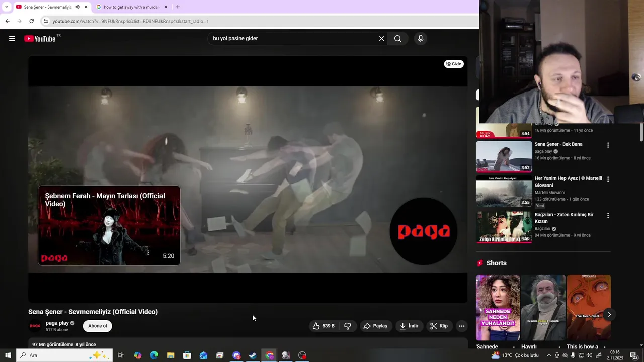This screenshot has width=644, height=362.
Task: Go forward with the browser forward arrow
Action: [19, 21]
